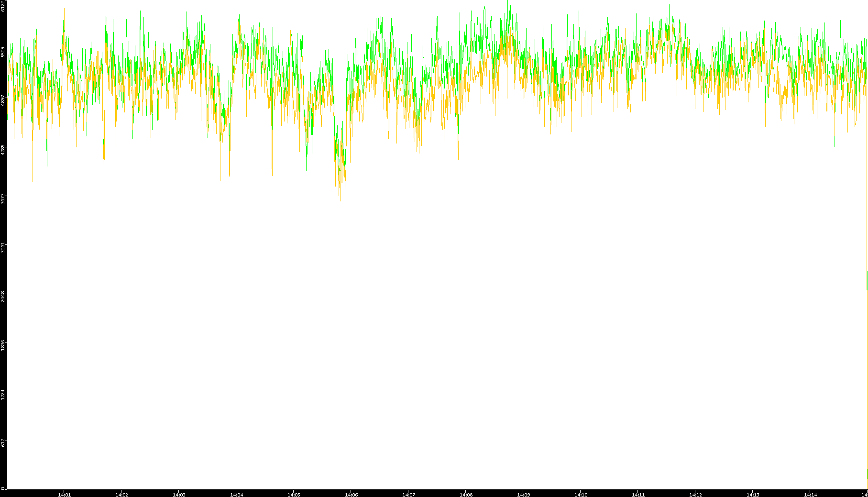The height and width of the screenshot is (497, 868).
Task: Click the deepest graph dip before 14:06
Action: point(341,199)
